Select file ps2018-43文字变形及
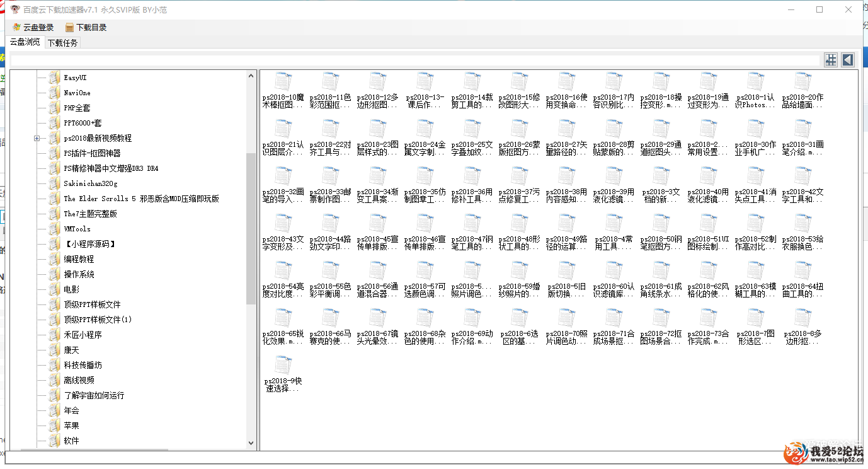 (x=283, y=233)
